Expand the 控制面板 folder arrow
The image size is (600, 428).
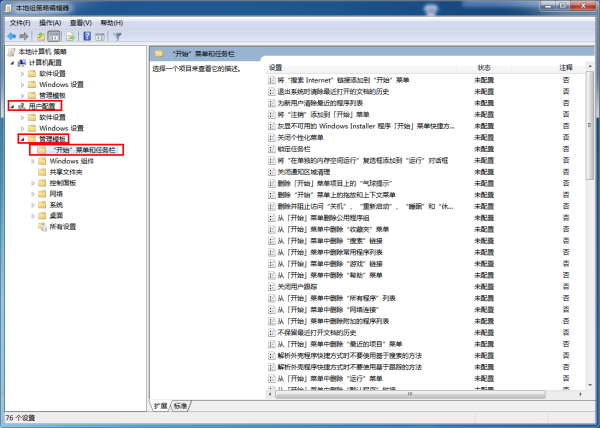click(x=33, y=183)
